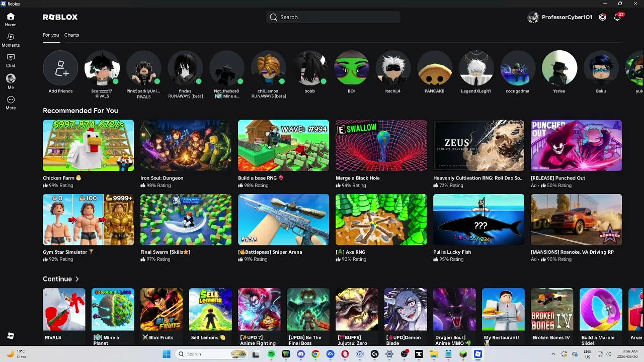Expand the Continue section chevron
Viewport: 644px width, 362px height.
tap(77, 279)
